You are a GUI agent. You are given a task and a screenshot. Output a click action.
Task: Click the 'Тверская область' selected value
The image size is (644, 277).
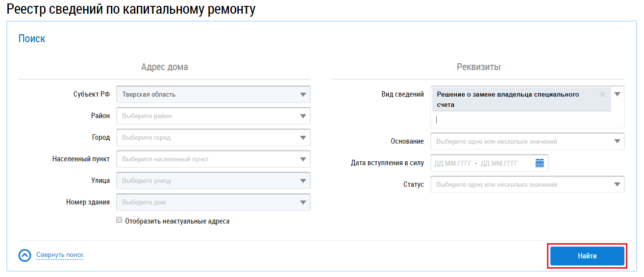point(149,95)
